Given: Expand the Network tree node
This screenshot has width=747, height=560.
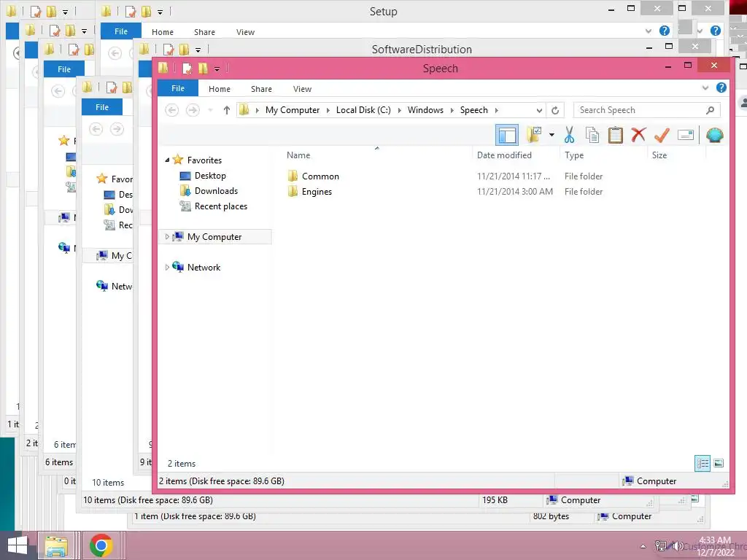Looking at the screenshot, I should (x=167, y=267).
